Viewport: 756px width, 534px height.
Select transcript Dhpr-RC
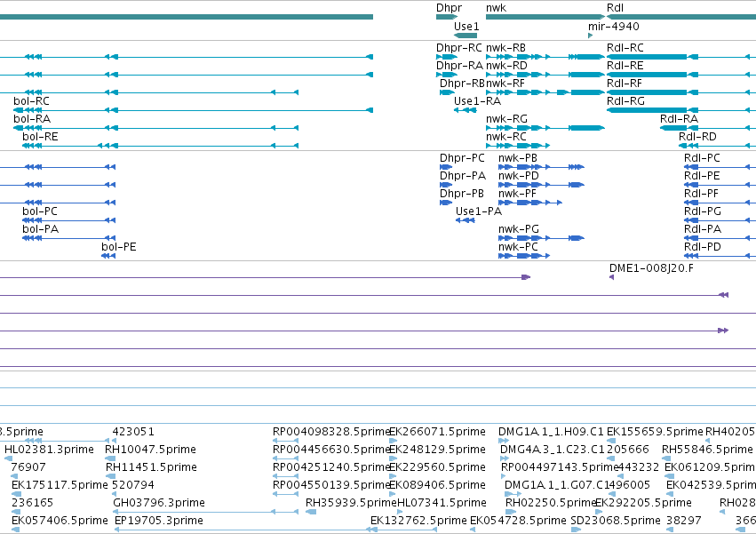[x=447, y=57]
